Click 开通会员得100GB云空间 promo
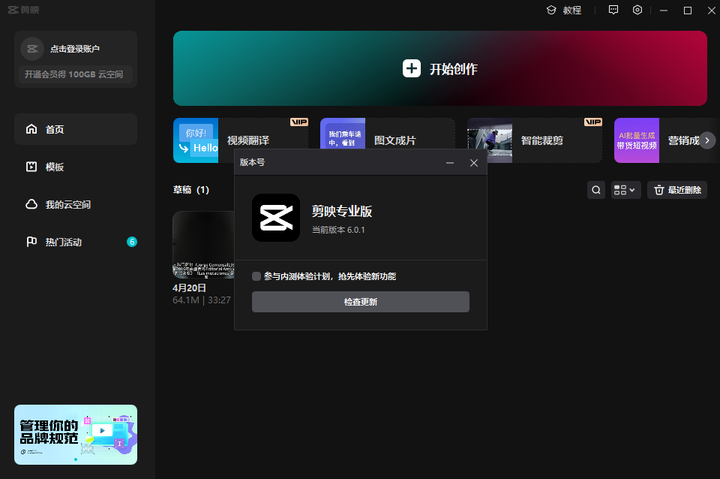This screenshot has width=720, height=479. pos(74,74)
